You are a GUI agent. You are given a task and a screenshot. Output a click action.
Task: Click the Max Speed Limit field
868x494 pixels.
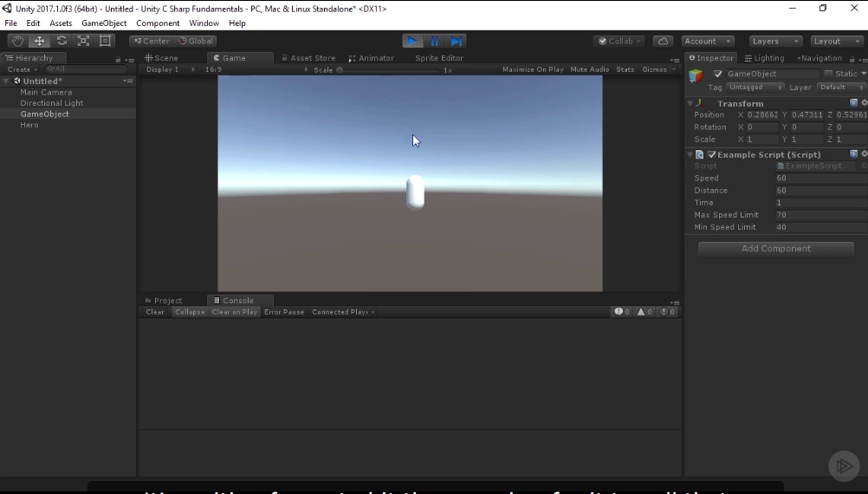[x=821, y=215]
